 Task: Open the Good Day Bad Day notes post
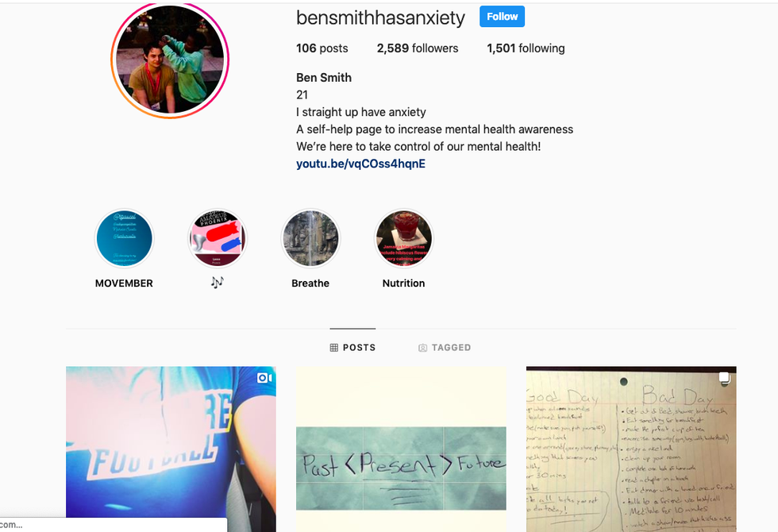pos(631,449)
